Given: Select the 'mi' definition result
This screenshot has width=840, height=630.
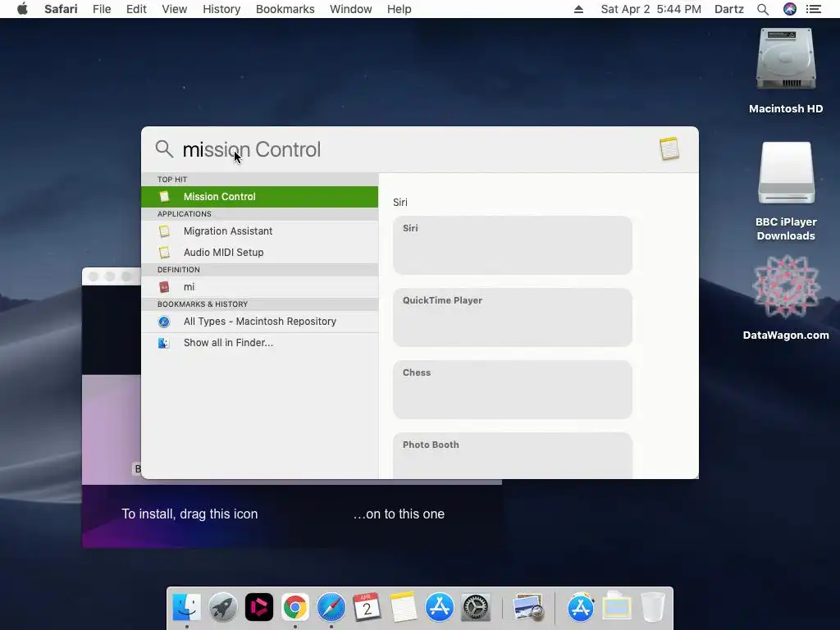Looking at the screenshot, I should [x=259, y=286].
